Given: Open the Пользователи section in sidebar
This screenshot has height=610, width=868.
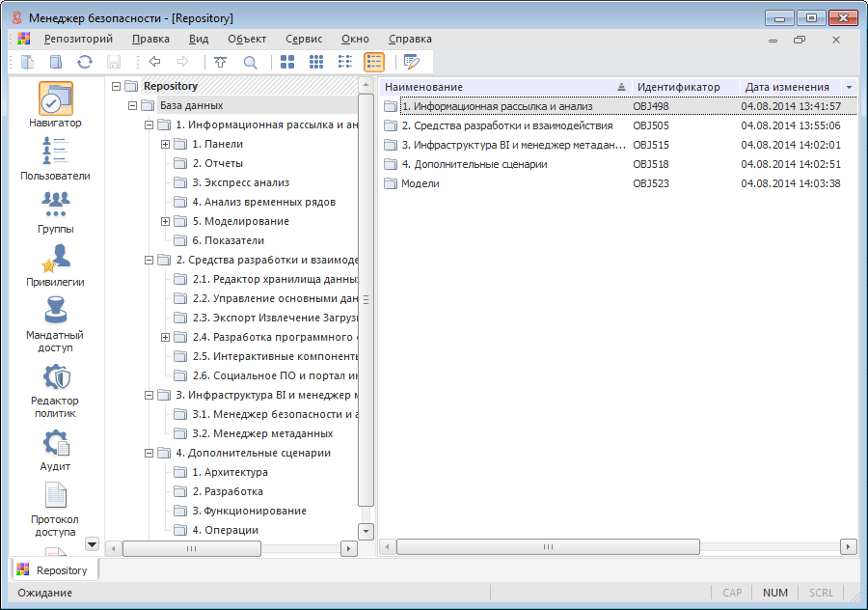Looking at the screenshot, I should coord(55,159).
